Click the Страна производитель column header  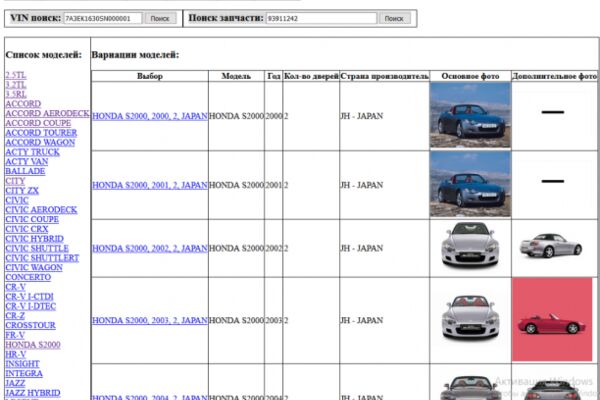[x=385, y=76]
